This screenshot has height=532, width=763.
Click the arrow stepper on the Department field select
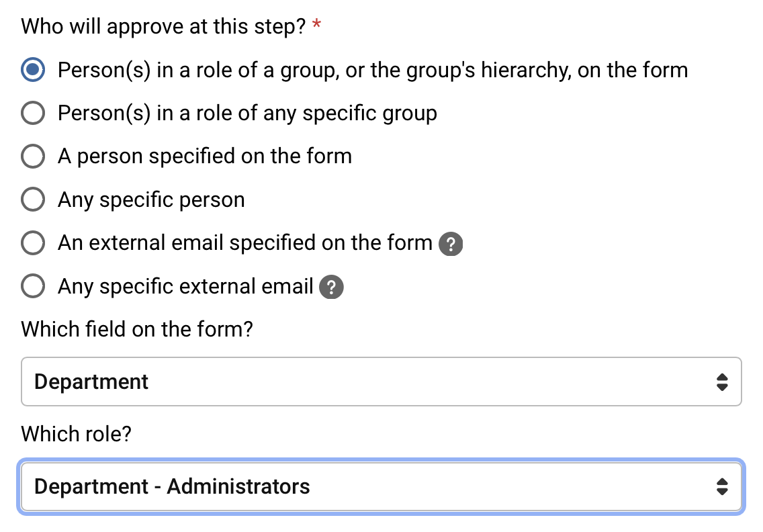(x=722, y=382)
